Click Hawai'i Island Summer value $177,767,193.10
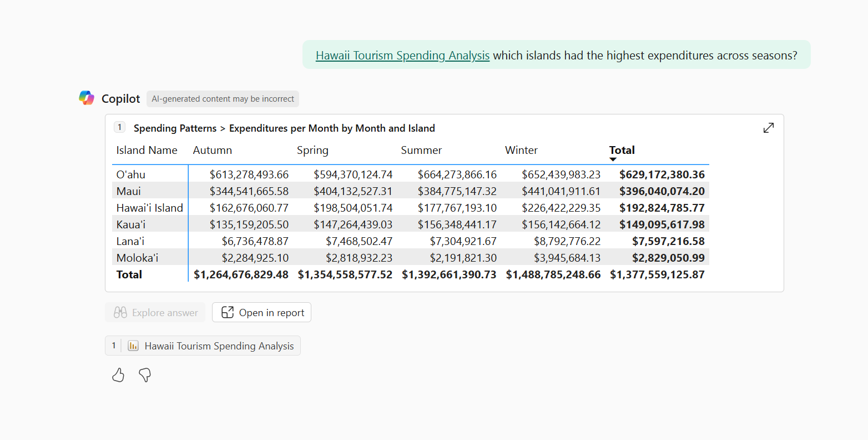 click(x=457, y=208)
